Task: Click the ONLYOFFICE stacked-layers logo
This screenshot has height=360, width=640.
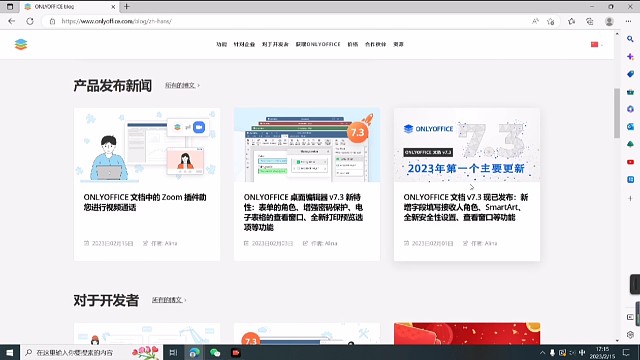Action: (x=21, y=44)
